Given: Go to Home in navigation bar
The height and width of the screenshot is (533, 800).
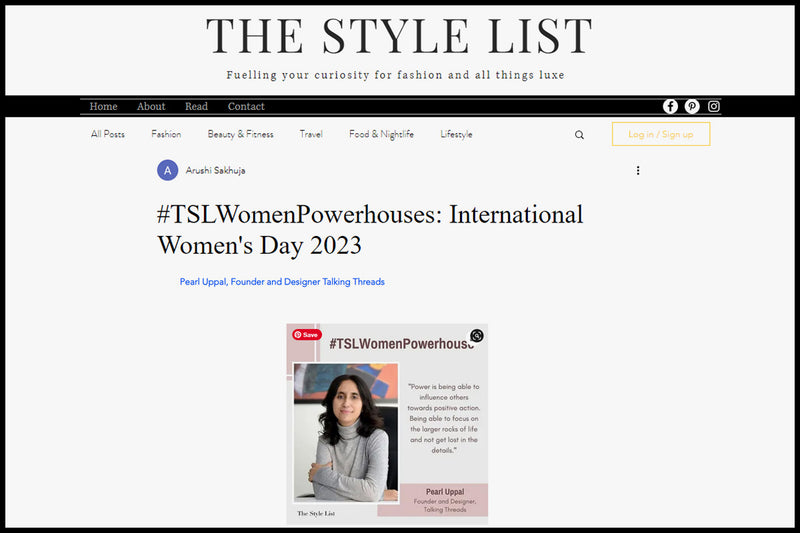Looking at the screenshot, I should pyautogui.click(x=104, y=107).
